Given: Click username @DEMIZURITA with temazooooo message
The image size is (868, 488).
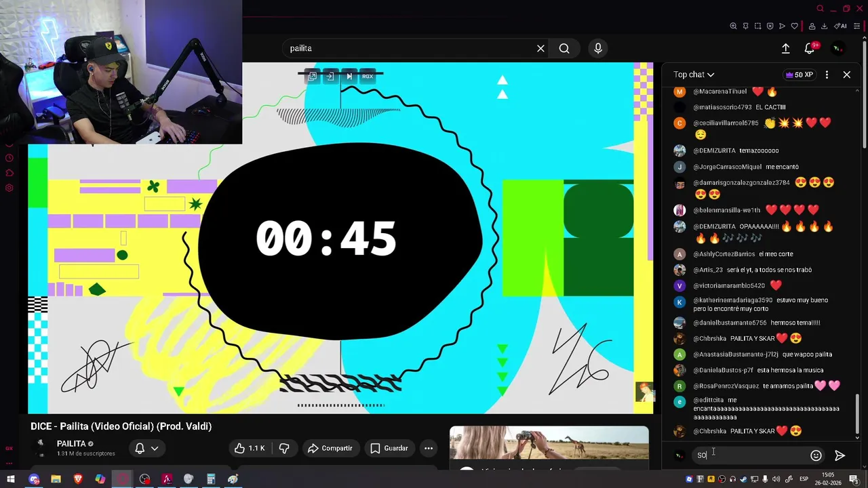Looking at the screenshot, I should pos(714,150).
